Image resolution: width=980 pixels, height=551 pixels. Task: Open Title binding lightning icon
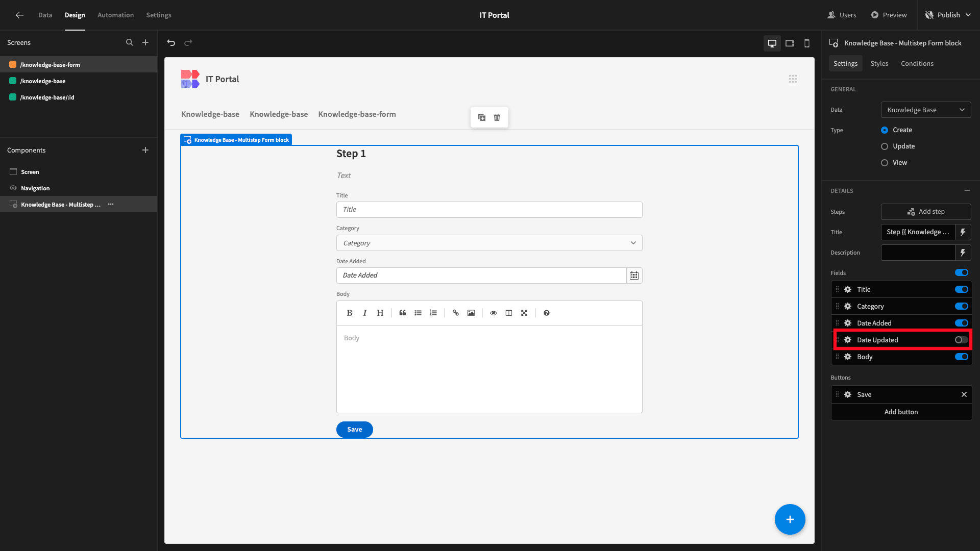[963, 232]
